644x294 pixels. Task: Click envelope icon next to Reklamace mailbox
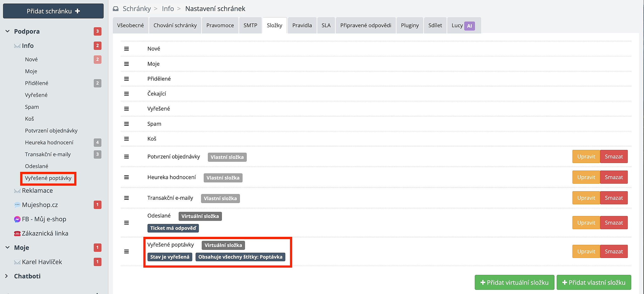pos(17,191)
